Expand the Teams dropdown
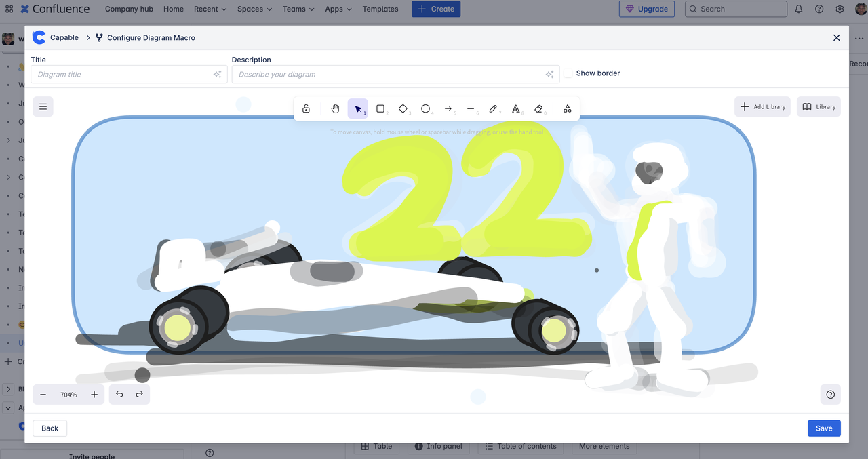The width and height of the screenshot is (868, 459). pos(298,9)
